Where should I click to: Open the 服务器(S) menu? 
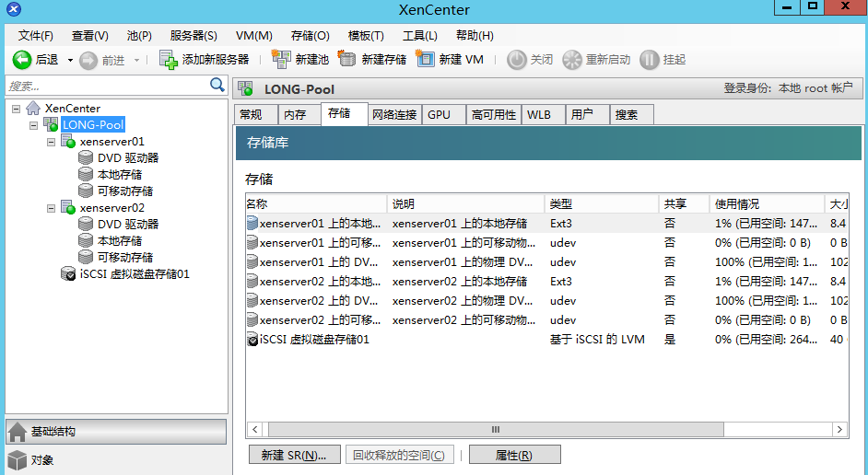coord(194,35)
